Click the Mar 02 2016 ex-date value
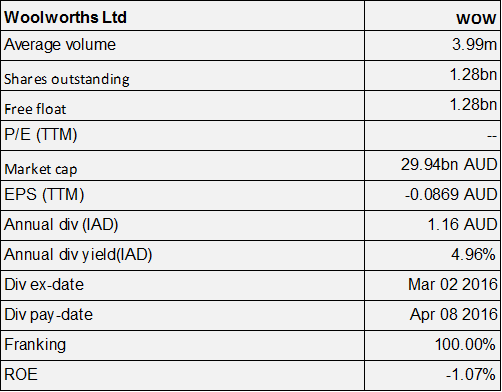Viewport: 502px width, 392px height. pos(453,284)
